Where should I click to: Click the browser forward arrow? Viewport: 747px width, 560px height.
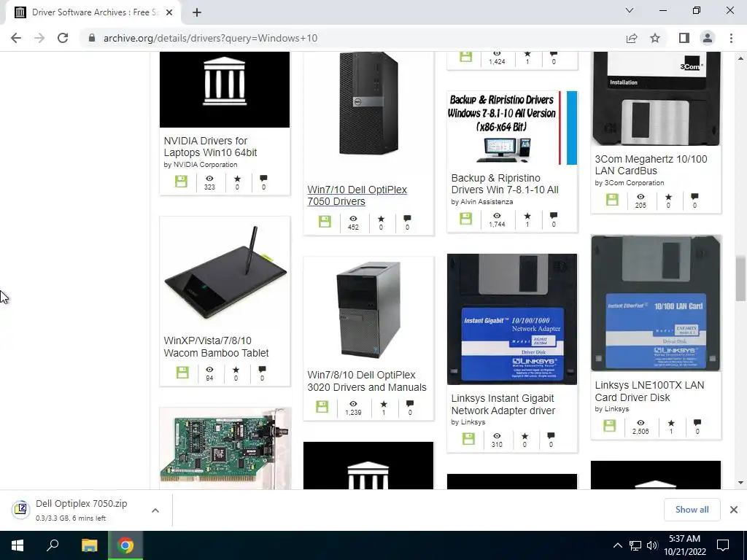coord(39,38)
